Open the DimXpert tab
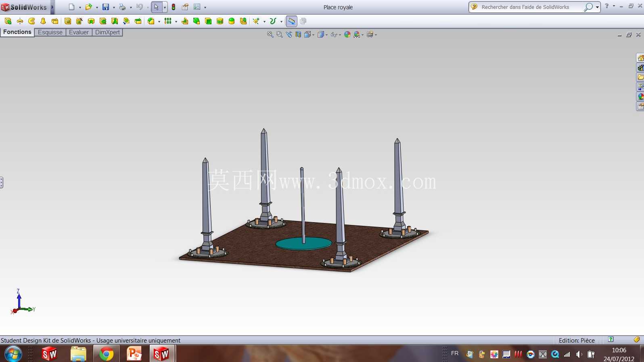Screen dimensions: 644x362 tap(107, 32)
